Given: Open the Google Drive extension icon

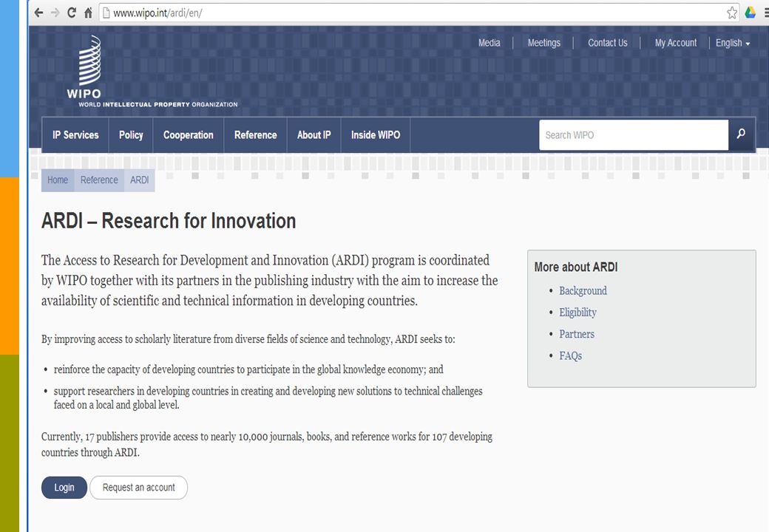Looking at the screenshot, I should (x=750, y=13).
